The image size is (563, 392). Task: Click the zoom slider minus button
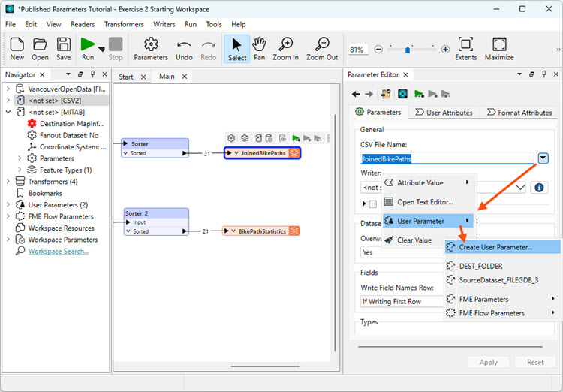point(378,50)
